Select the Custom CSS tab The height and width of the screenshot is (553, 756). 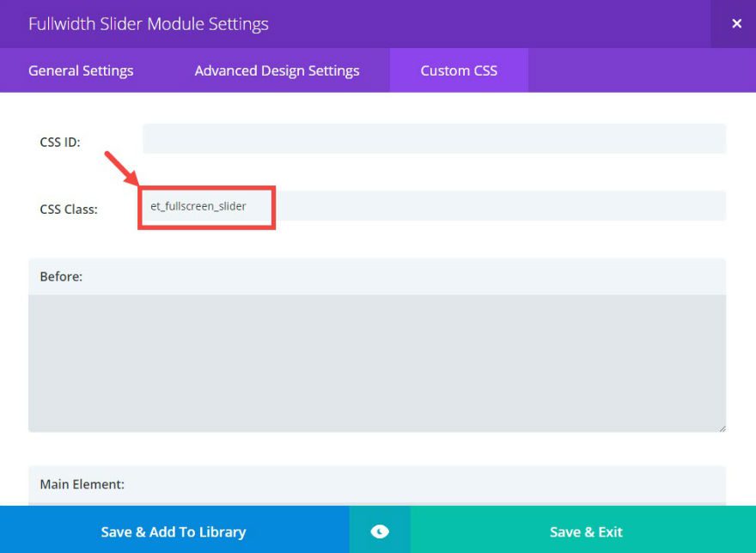tap(459, 70)
